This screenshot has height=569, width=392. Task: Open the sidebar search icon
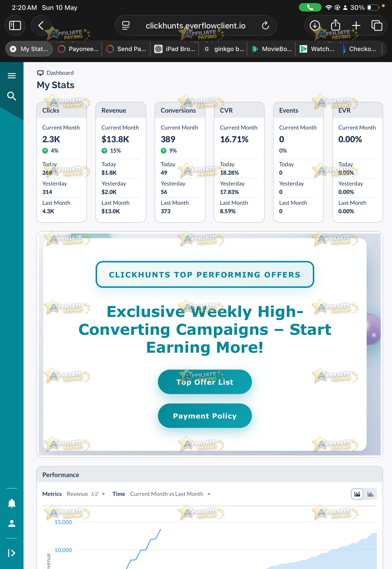pos(12,96)
